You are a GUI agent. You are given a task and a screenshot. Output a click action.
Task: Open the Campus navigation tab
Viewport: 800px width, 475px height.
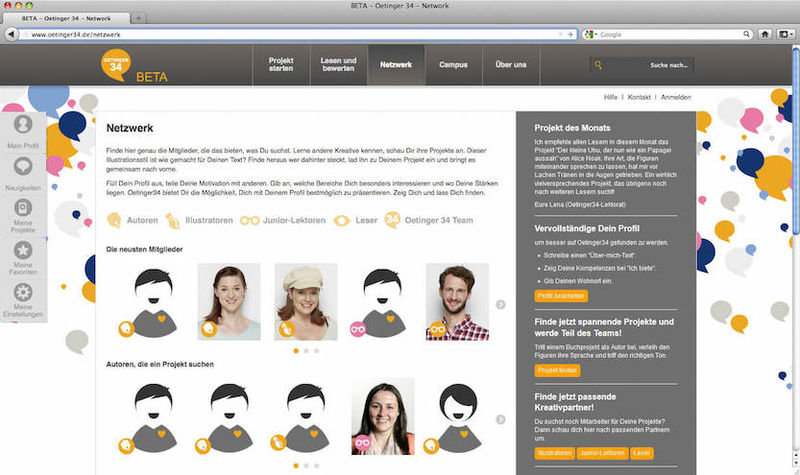[453, 65]
